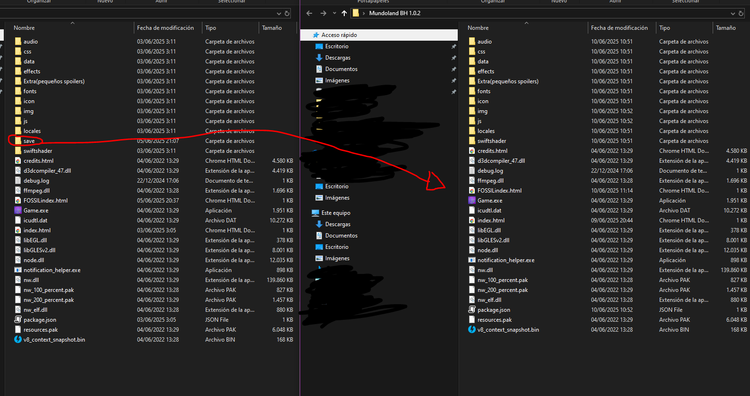Open pinned Descargas under Acceso rápido
The width and height of the screenshot is (750, 396).
pyautogui.click(x=338, y=58)
